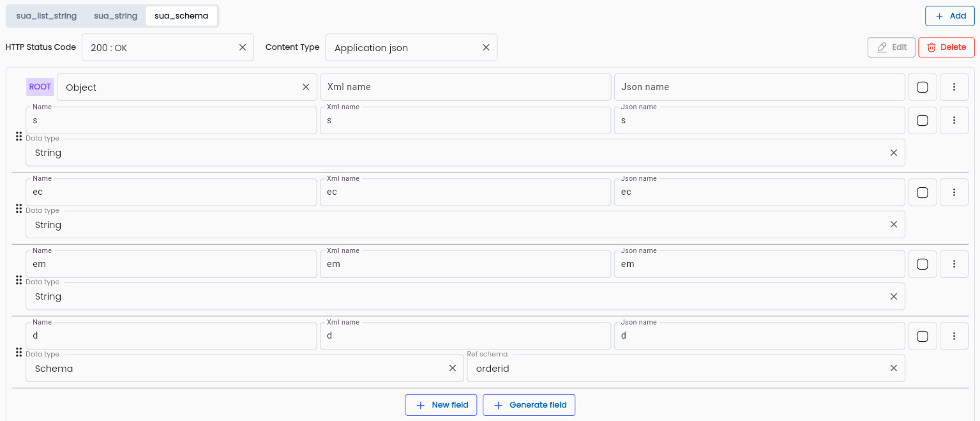Screen dimensions: 980x421
Task: Grab the drag handle of field s
Action: pos(19,136)
